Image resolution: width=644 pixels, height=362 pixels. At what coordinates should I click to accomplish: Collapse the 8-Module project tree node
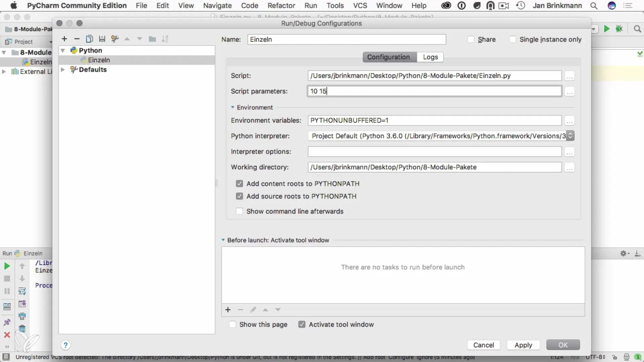click(4, 53)
